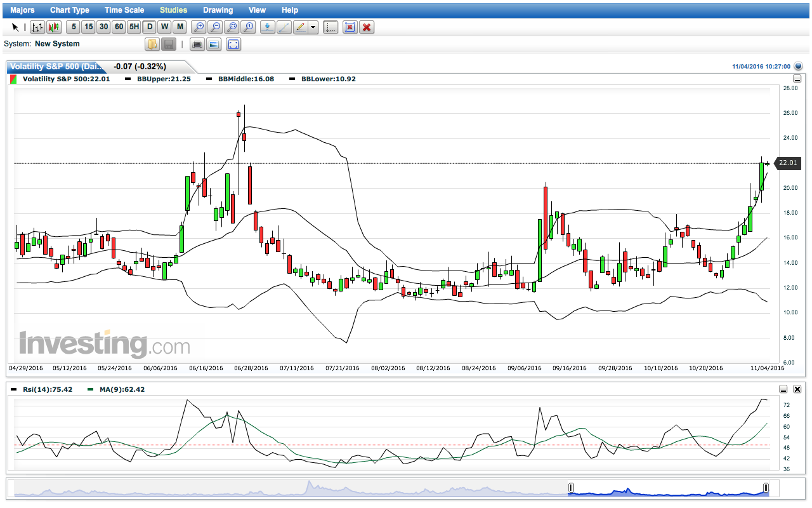
Task: Toggle the 5H timeframe button
Action: pos(134,27)
